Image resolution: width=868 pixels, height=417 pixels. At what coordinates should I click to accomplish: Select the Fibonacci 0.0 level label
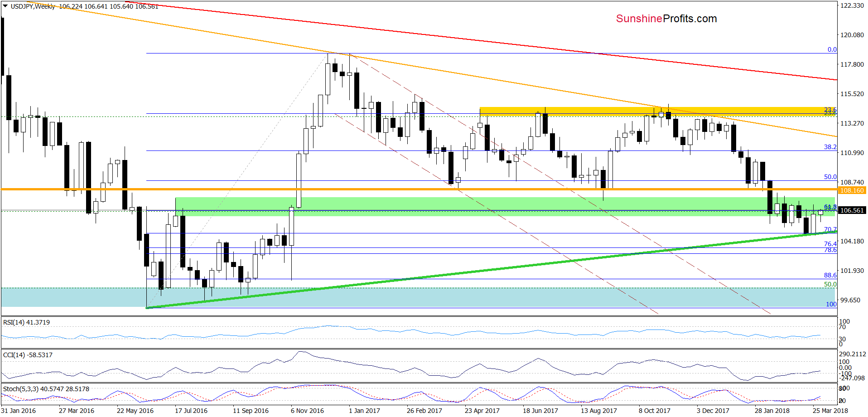(x=832, y=49)
